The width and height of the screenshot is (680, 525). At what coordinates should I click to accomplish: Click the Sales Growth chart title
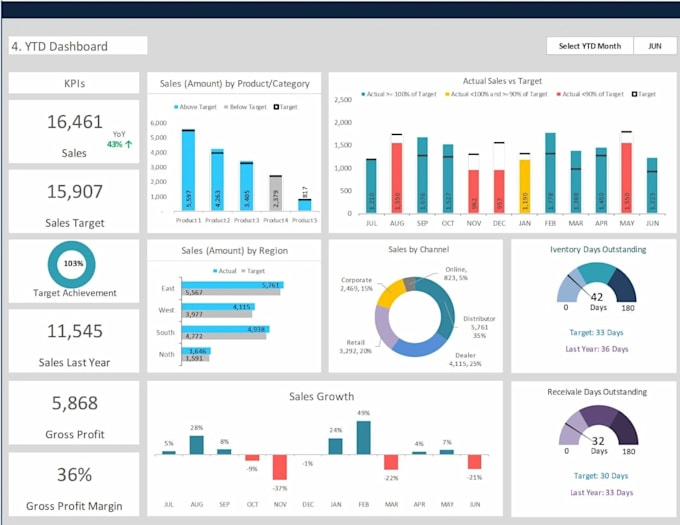click(321, 396)
